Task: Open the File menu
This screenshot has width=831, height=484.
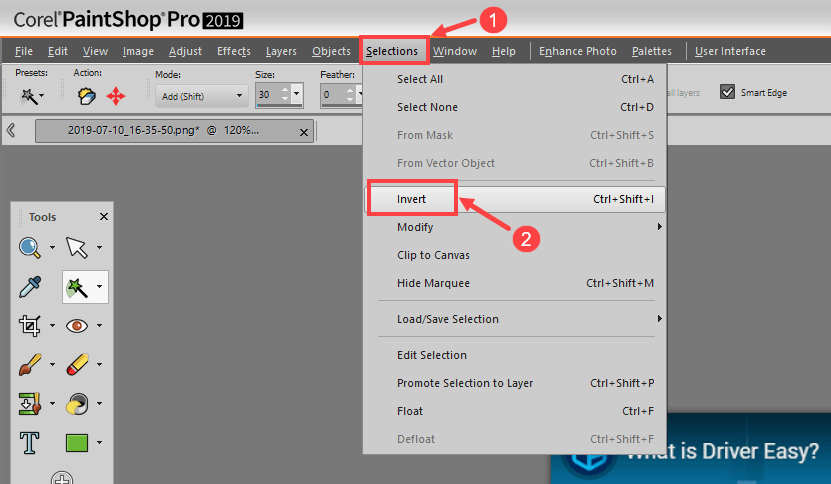Action: (x=24, y=51)
